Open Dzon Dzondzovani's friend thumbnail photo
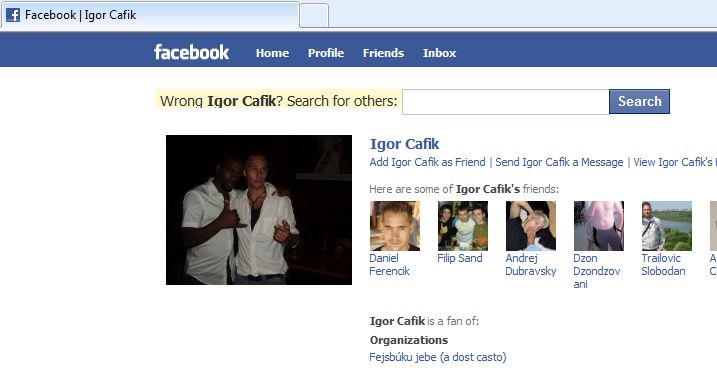The height and width of the screenshot is (377, 717). click(x=599, y=226)
